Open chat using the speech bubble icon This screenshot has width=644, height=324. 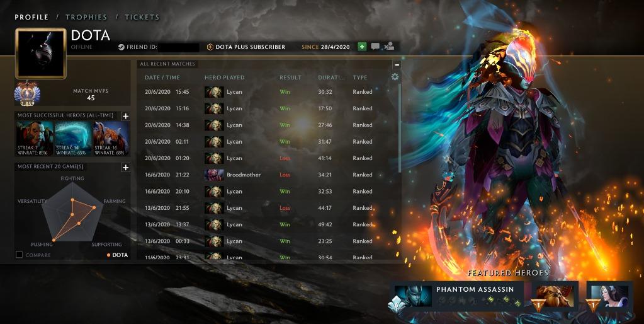[x=375, y=47]
